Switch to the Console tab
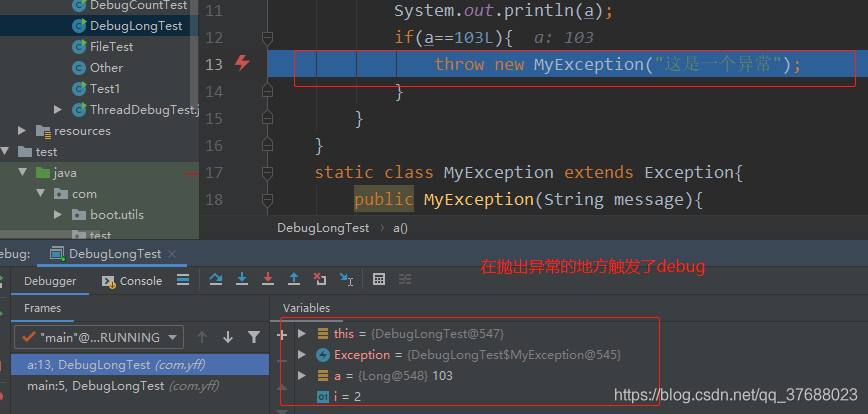868x414 pixels. coord(132,281)
